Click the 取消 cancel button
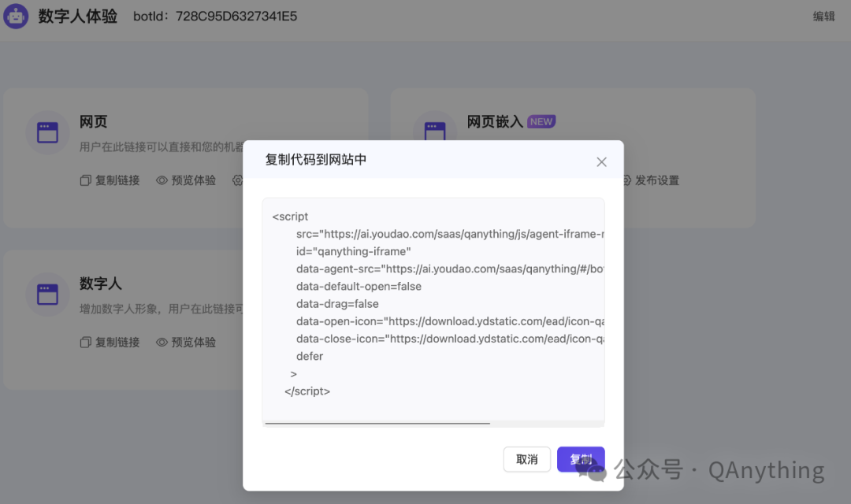Screen dimensions: 851x504 526,460
